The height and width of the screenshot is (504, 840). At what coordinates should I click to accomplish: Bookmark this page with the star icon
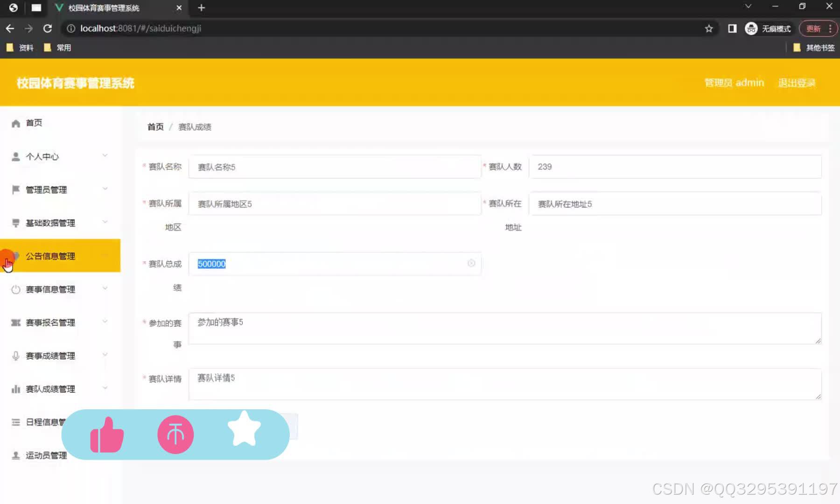tap(709, 28)
